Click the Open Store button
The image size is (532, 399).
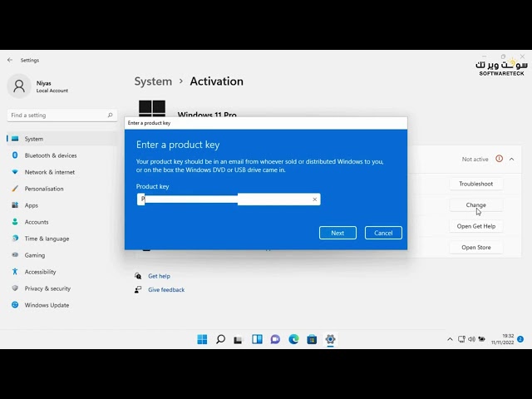[476, 248]
